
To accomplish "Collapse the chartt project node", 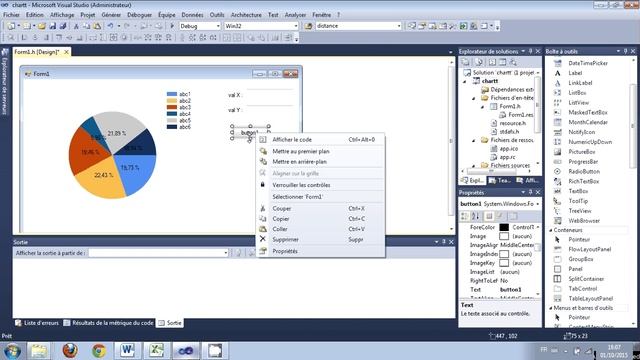I will click(464, 81).
